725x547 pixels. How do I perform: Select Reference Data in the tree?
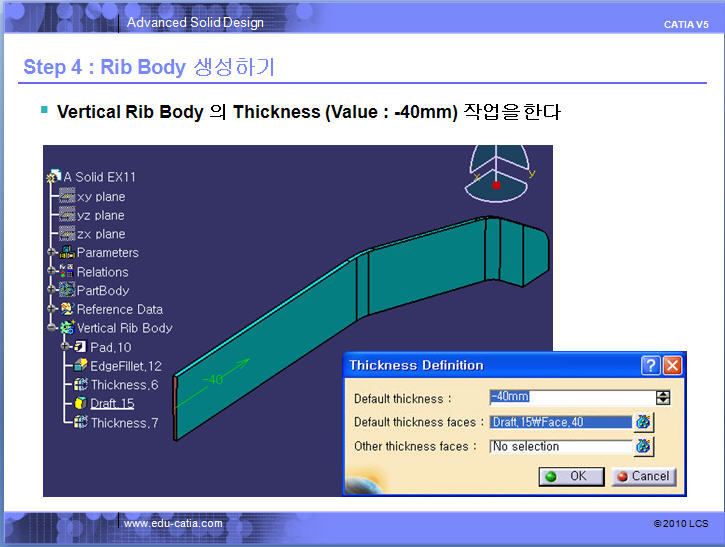click(x=119, y=310)
